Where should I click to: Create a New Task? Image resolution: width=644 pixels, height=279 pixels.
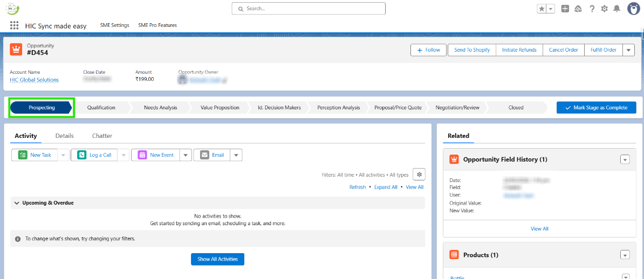click(x=35, y=155)
